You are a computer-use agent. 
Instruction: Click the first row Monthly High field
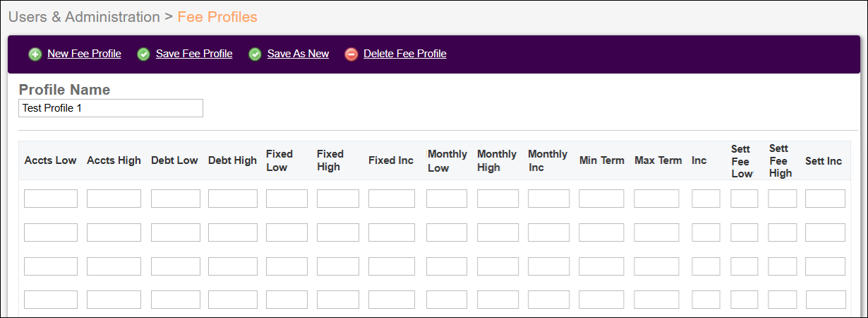[x=498, y=199]
